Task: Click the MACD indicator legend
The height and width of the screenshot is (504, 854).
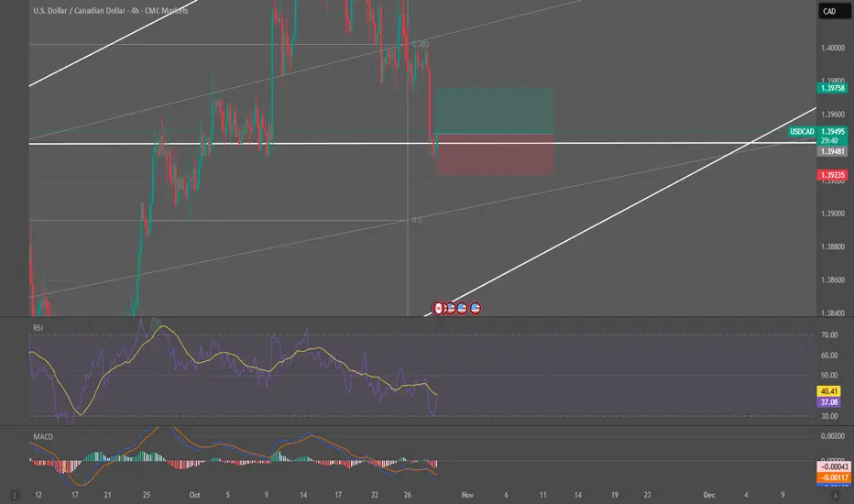Action: 43,436
